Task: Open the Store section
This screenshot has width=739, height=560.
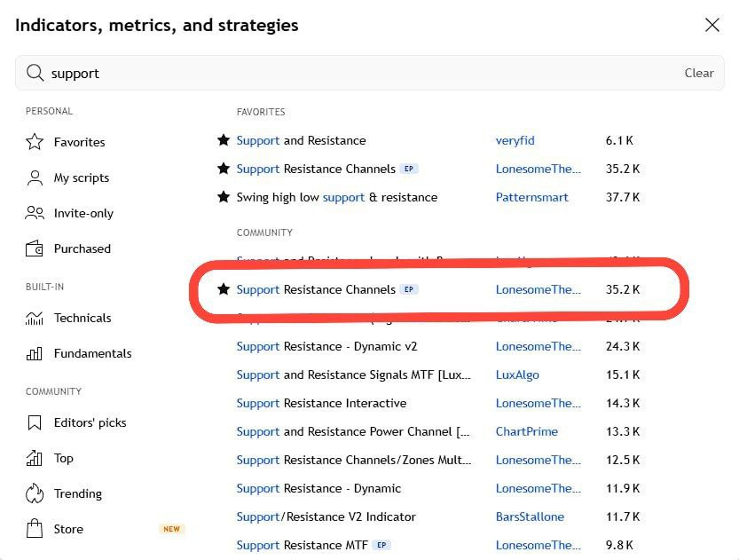Action: click(x=68, y=529)
